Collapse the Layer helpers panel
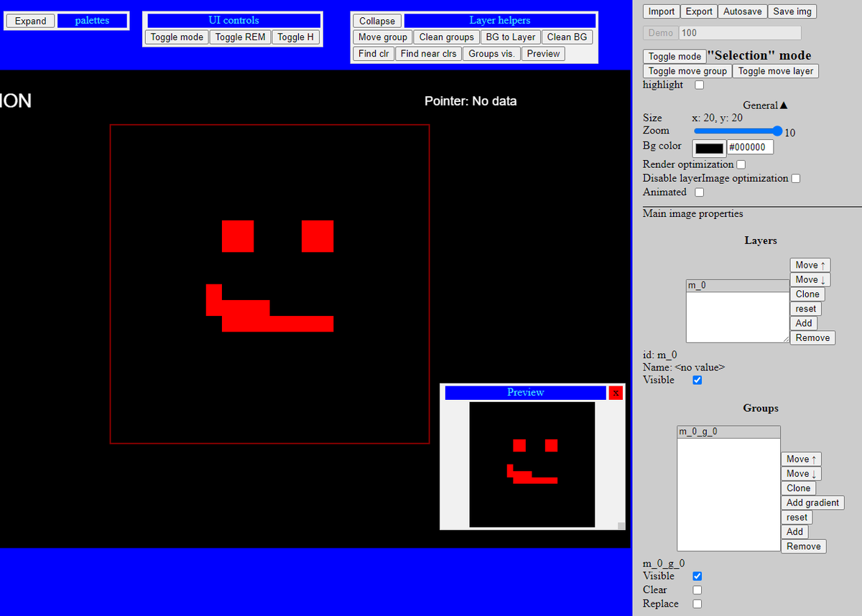 377,21
